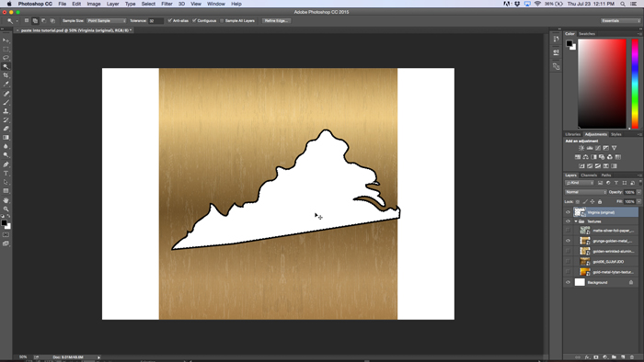Select the Type tool
The image size is (644, 362).
(6, 174)
